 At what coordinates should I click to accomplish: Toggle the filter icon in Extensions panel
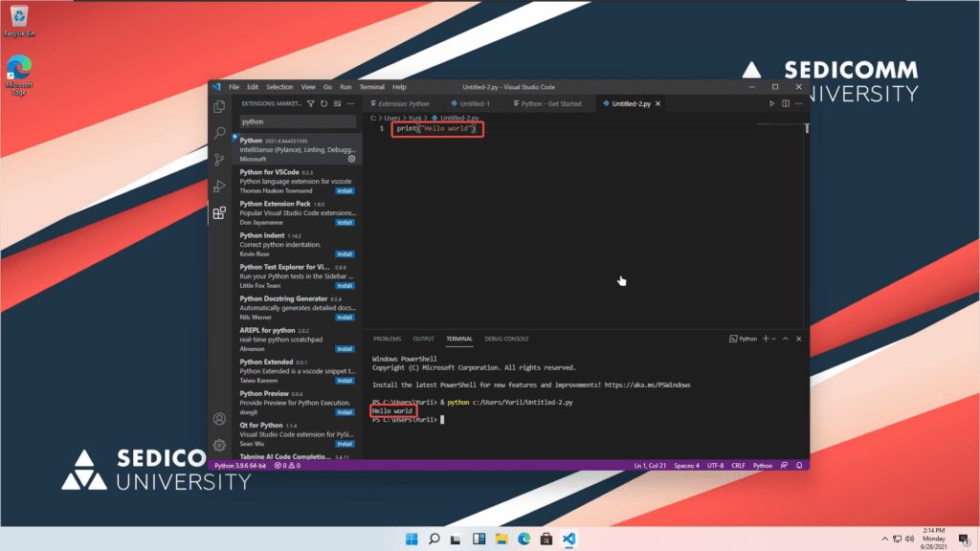311,103
